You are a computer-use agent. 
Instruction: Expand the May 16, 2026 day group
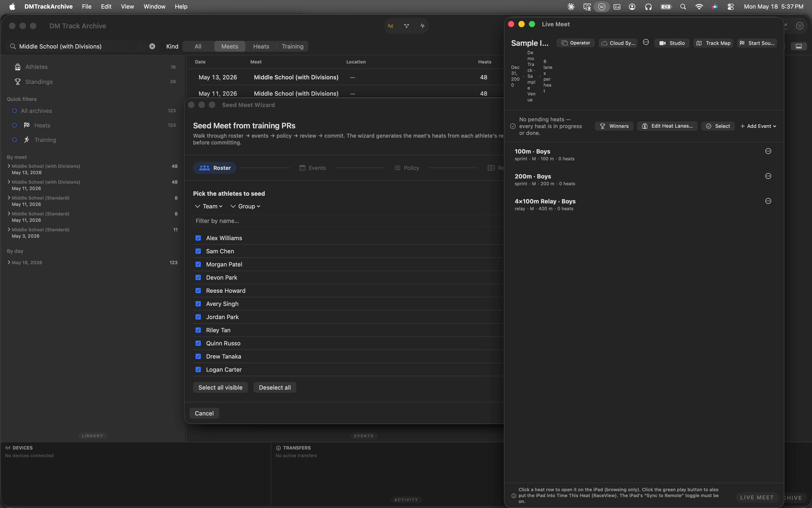click(x=9, y=262)
